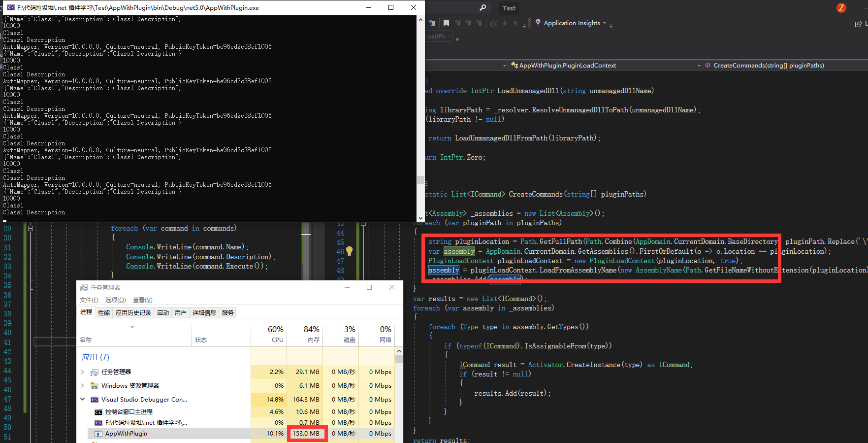This screenshot has width=868, height=443.
Task: Click the search magnifier icon
Action: 482,8
